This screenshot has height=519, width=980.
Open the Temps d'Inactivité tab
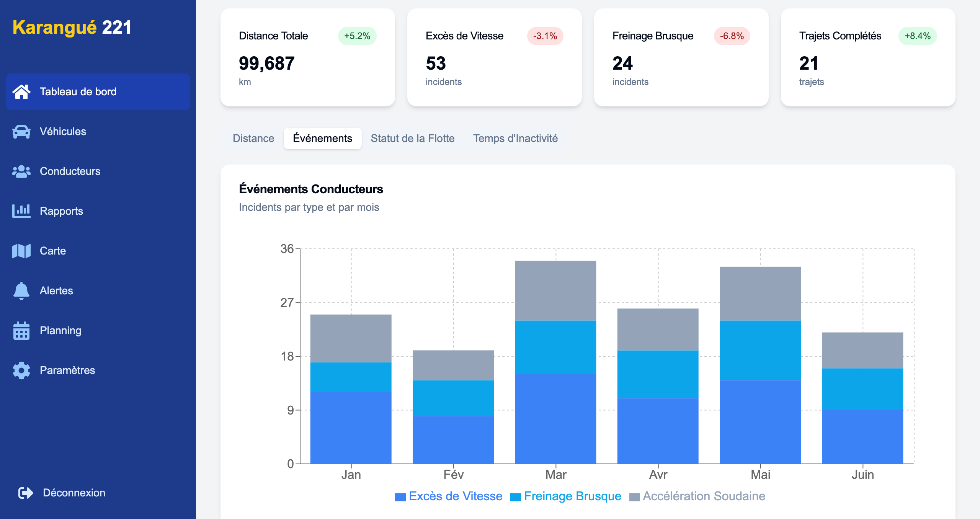515,139
